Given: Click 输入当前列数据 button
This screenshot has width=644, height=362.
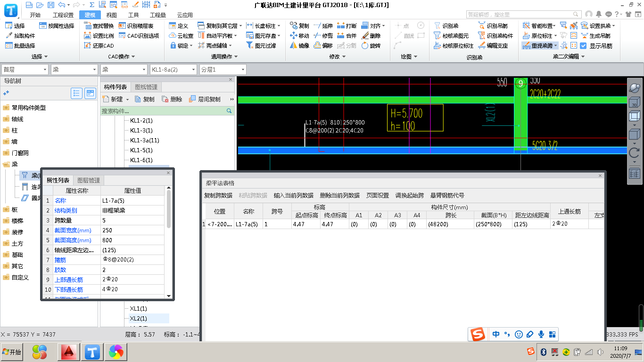Looking at the screenshot, I should (x=294, y=196).
